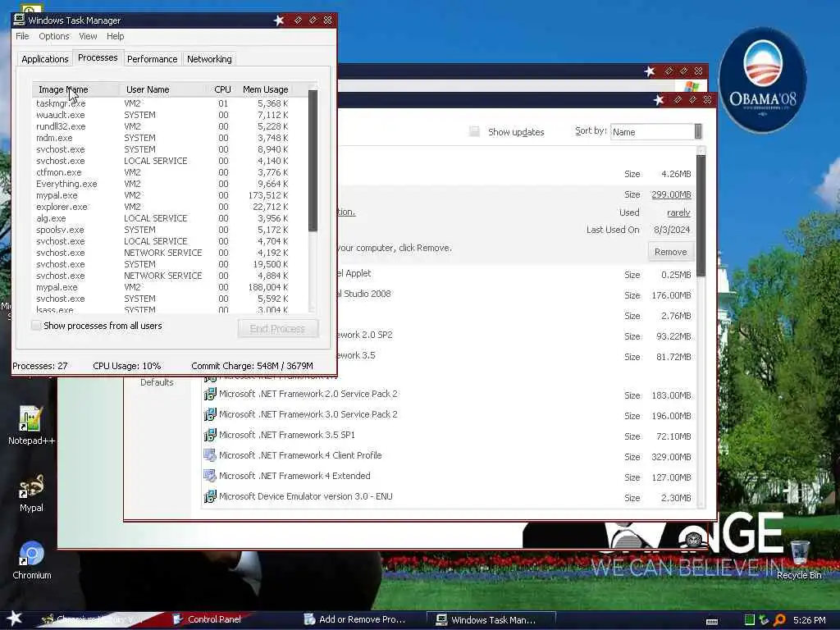This screenshot has width=840, height=630.
Task: Toggle the Show updates checkbox
Action: 474,131
